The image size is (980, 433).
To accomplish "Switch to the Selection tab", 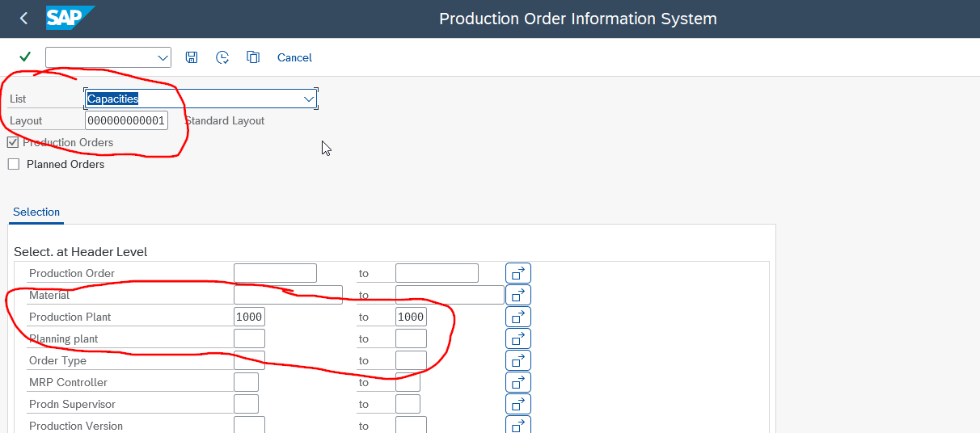I will (36, 212).
